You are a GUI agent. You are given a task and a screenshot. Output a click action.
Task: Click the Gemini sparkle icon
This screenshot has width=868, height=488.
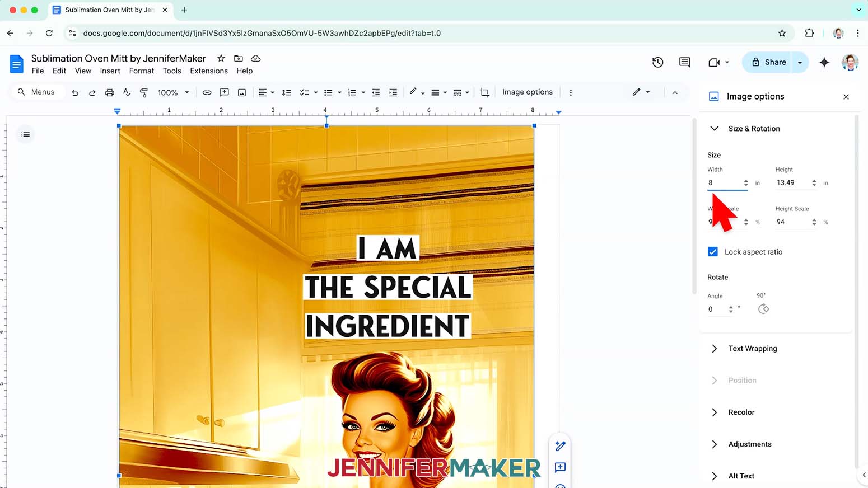pyautogui.click(x=824, y=62)
